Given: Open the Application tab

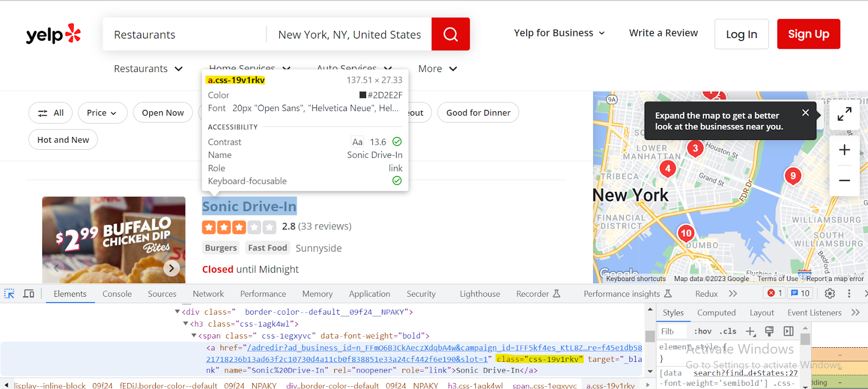Looking at the screenshot, I should (x=369, y=294).
